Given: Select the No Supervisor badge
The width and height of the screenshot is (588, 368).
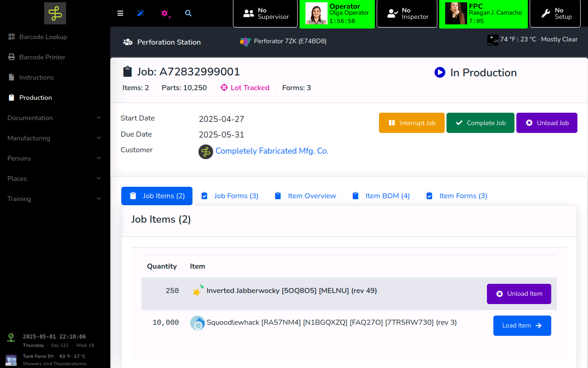Looking at the screenshot, I should click(x=266, y=14).
